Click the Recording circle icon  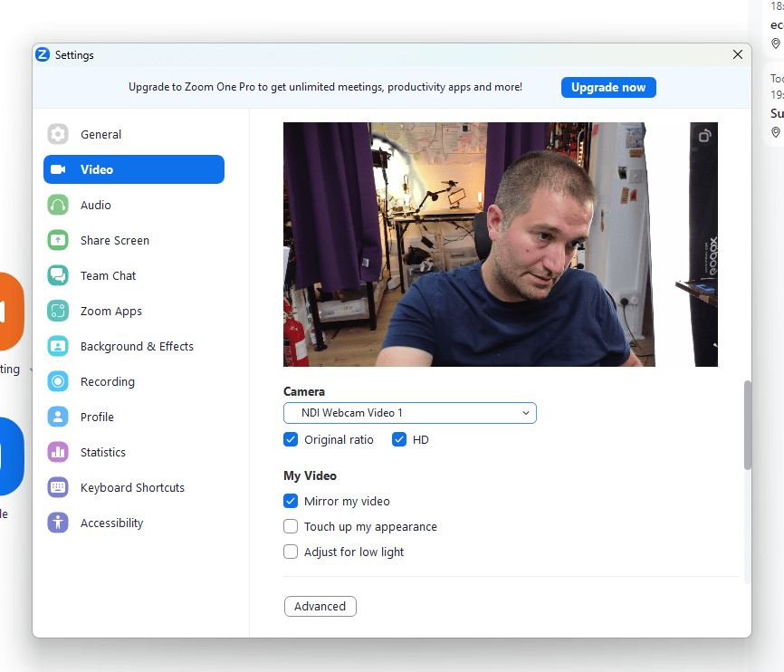(58, 382)
